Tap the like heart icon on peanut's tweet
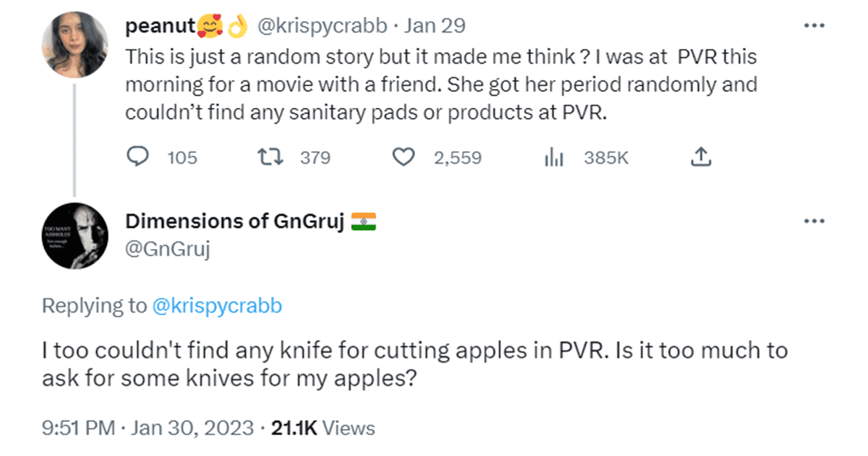The image size is (868, 456). 404,156
